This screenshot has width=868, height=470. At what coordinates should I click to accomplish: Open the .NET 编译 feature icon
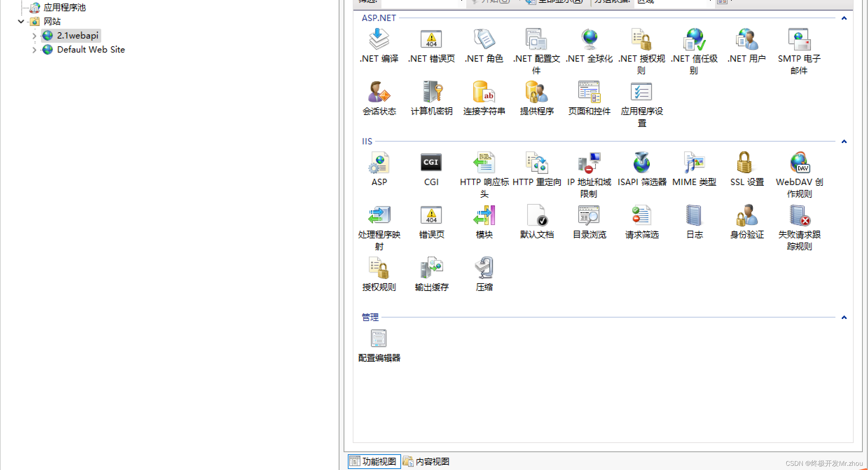coord(379,39)
